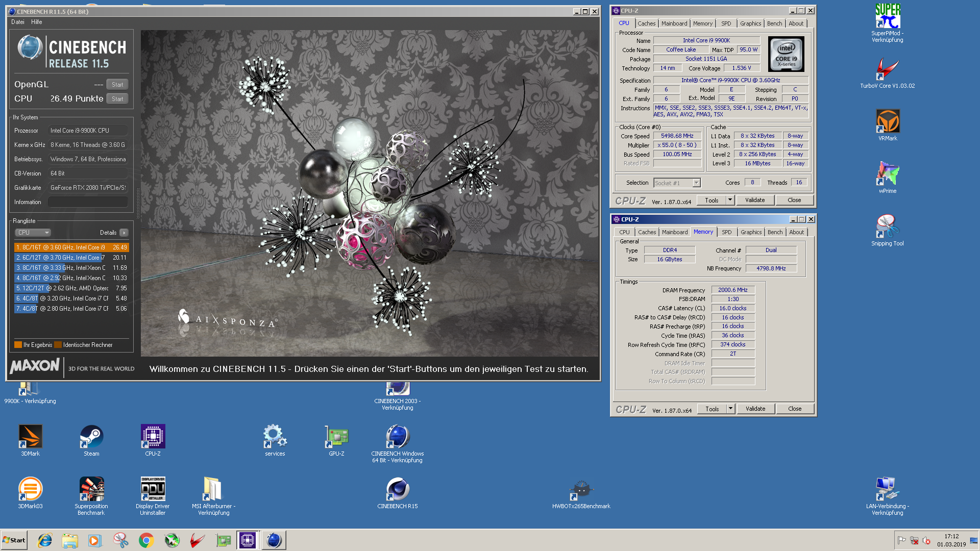Launch the 3DMark desktop icon

pos(30,440)
